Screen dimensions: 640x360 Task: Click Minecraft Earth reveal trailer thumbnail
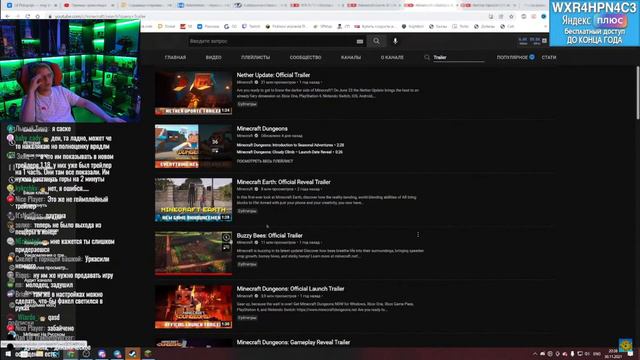[x=193, y=200]
